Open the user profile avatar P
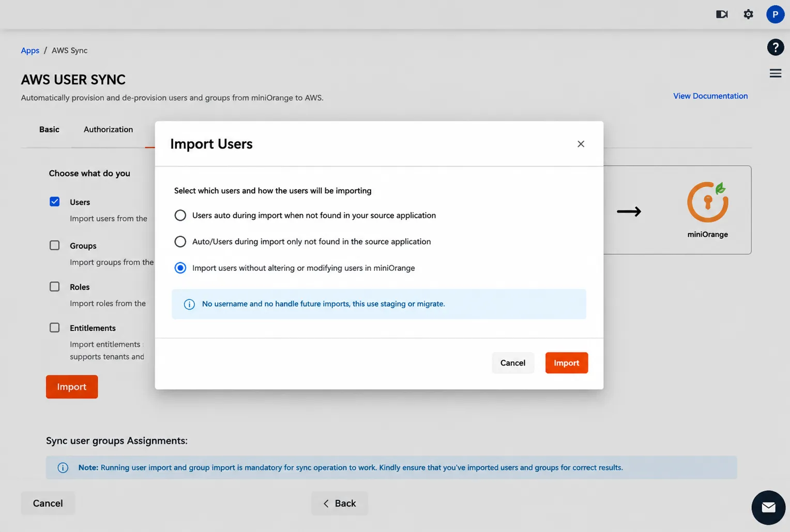The height and width of the screenshot is (532, 790). point(775,14)
